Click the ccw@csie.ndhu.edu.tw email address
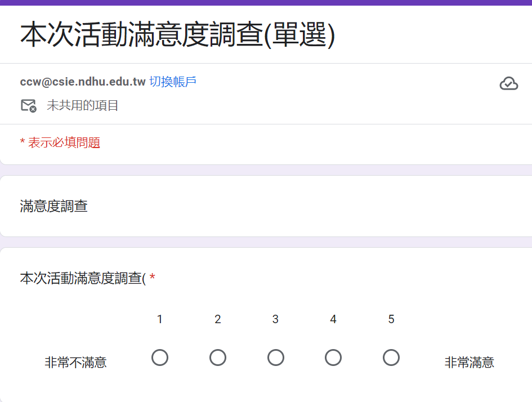The image size is (532, 402). pos(83,82)
